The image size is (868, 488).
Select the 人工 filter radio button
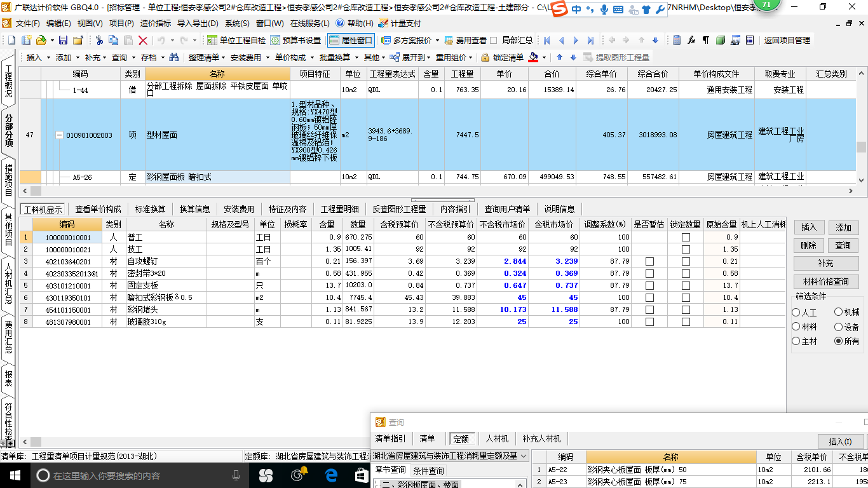(x=796, y=313)
